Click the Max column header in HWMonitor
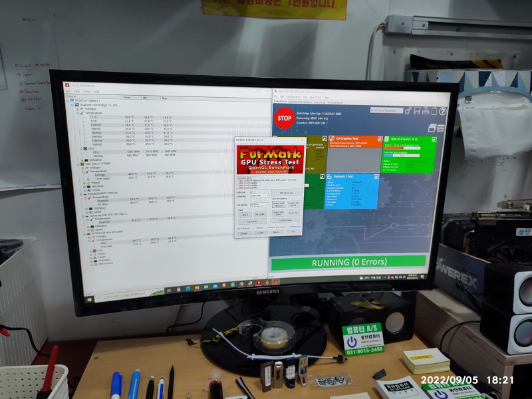This screenshot has height=399, width=532. (170, 98)
